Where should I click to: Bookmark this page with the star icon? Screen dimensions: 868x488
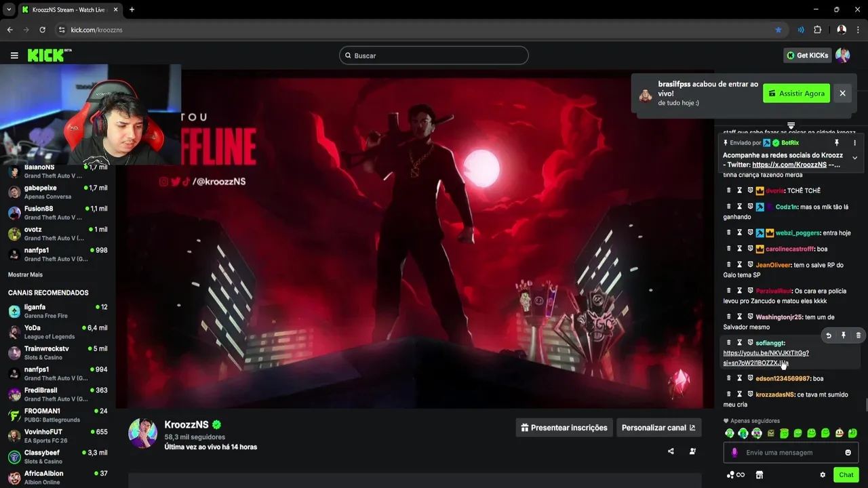[x=778, y=30]
